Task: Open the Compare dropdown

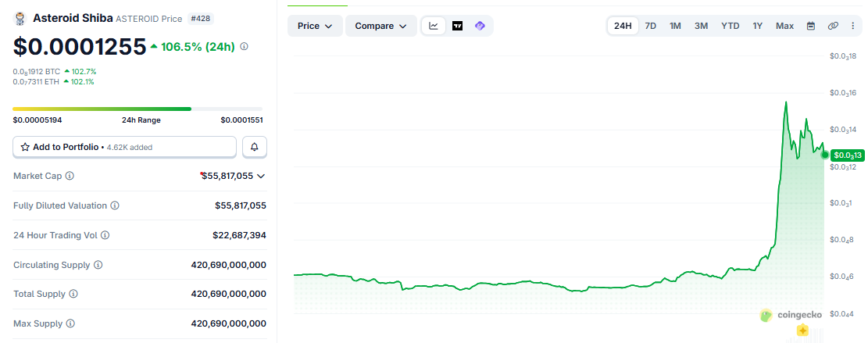Action: pos(380,26)
